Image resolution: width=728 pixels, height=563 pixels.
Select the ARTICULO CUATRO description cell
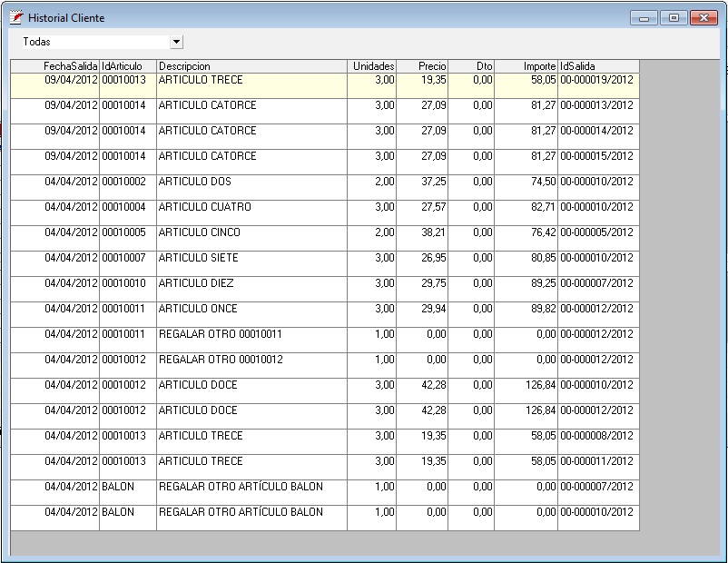coord(251,212)
